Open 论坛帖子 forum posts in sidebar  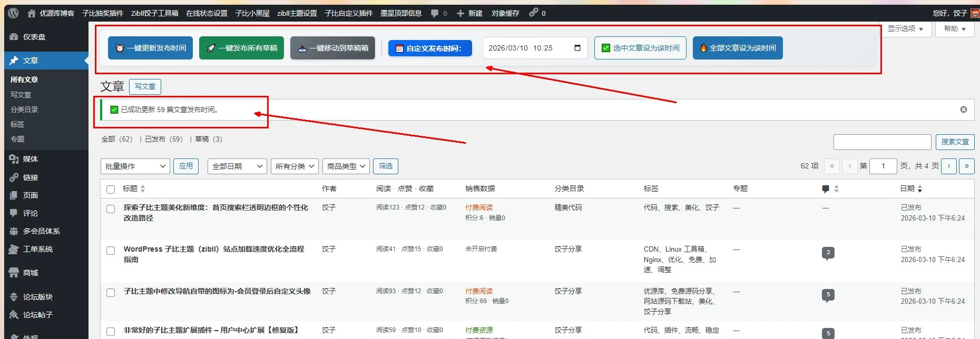click(x=37, y=315)
